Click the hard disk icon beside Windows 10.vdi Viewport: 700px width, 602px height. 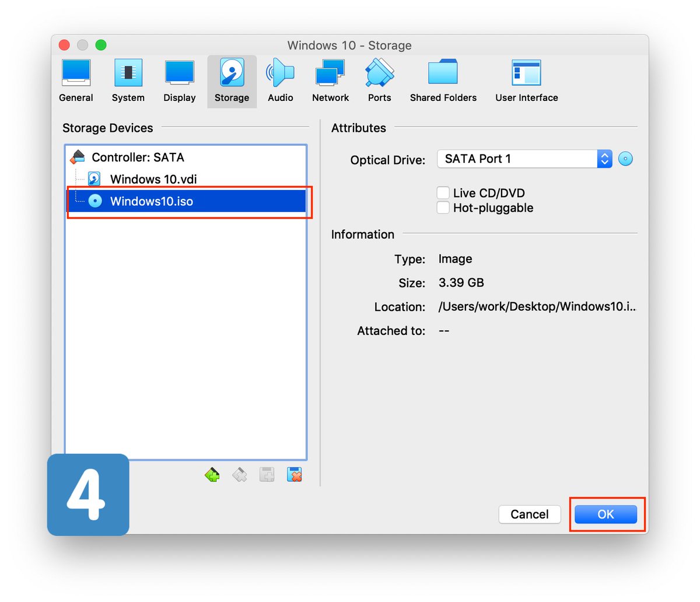[x=94, y=178]
